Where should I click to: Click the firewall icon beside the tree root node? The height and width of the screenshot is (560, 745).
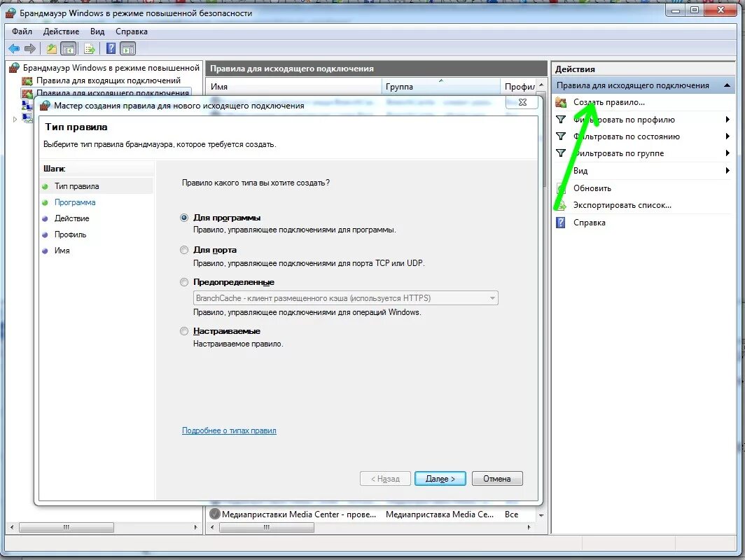14,68
